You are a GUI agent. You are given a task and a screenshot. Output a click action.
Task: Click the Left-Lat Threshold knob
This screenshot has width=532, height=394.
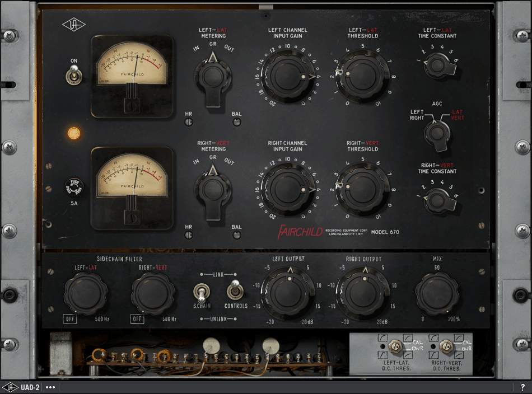click(362, 77)
